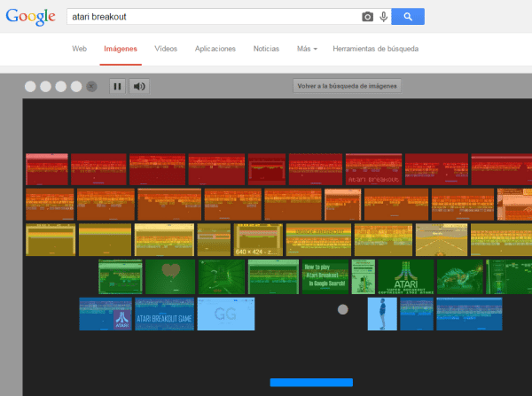Open the Aplicaciones tab

(x=215, y=49)
